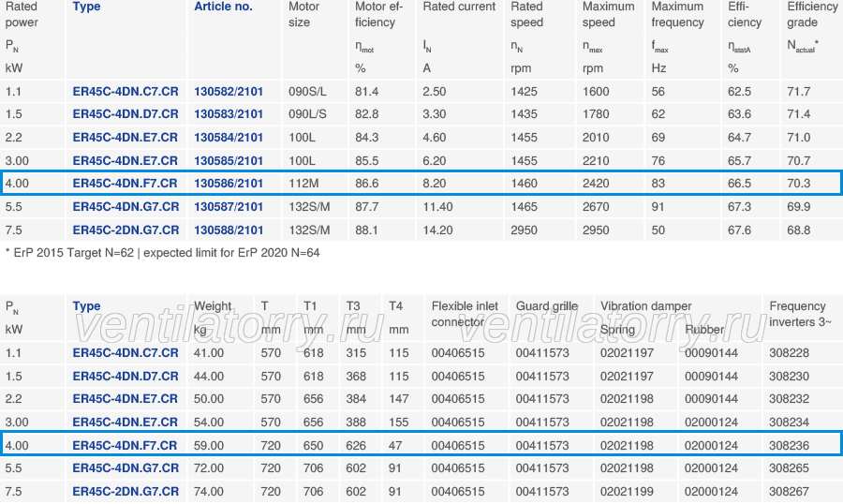The height and width of the screenshot is (504, 843).
Task: Select the 'Guard grille' column header
Action: (547, 306)
